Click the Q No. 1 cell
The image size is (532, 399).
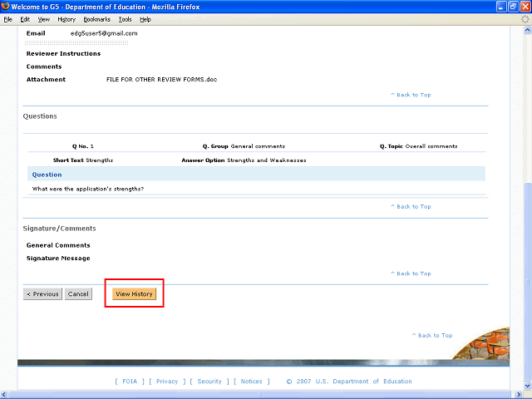click(83, 146)
